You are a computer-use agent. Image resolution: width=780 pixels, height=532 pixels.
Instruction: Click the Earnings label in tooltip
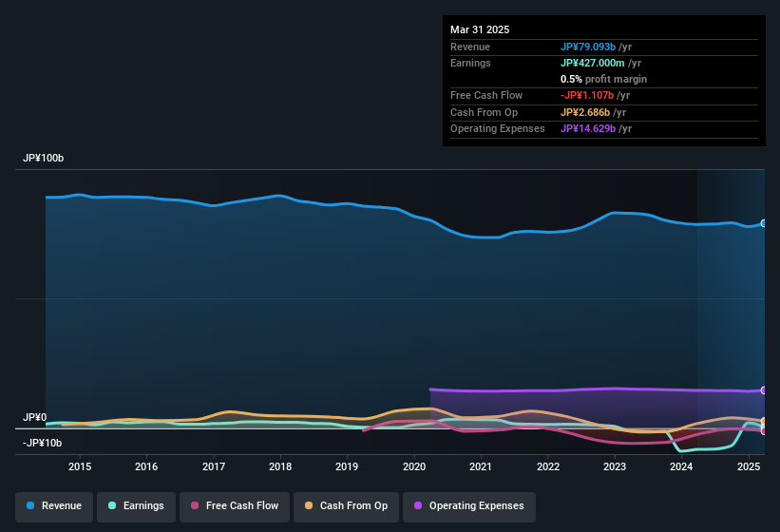point(470,63)
